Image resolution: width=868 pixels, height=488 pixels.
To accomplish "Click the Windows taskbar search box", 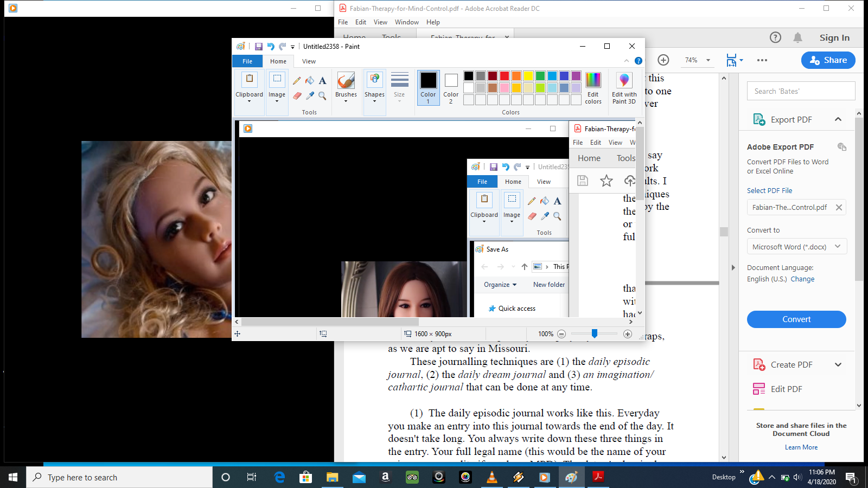I will coord(119,477).
